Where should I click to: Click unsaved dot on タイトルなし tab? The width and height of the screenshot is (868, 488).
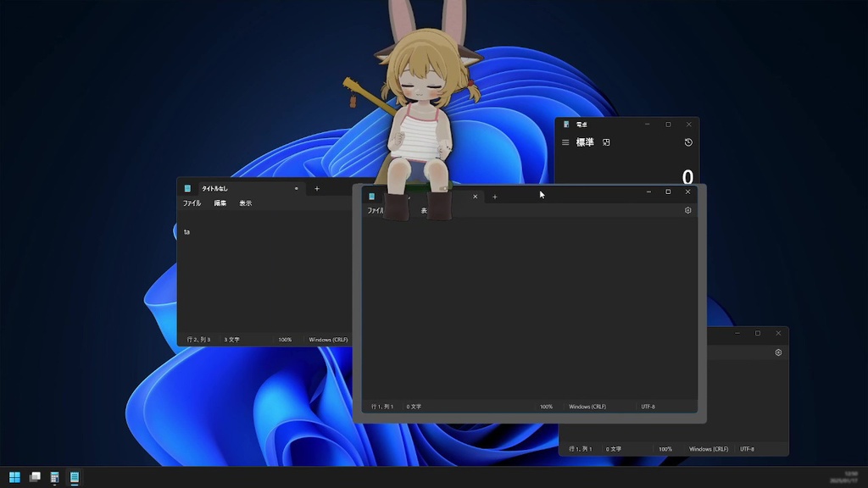coord(296,189)
